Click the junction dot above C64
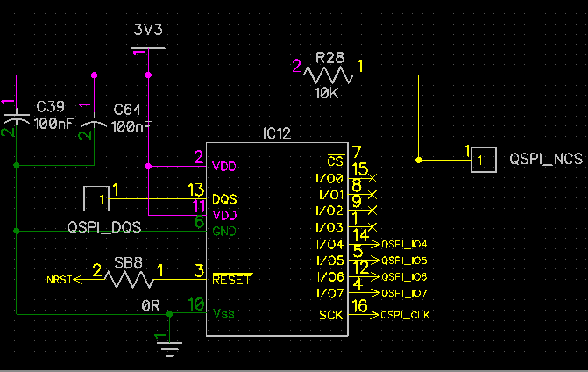The image size is (588, 372). tap(94, 75)
